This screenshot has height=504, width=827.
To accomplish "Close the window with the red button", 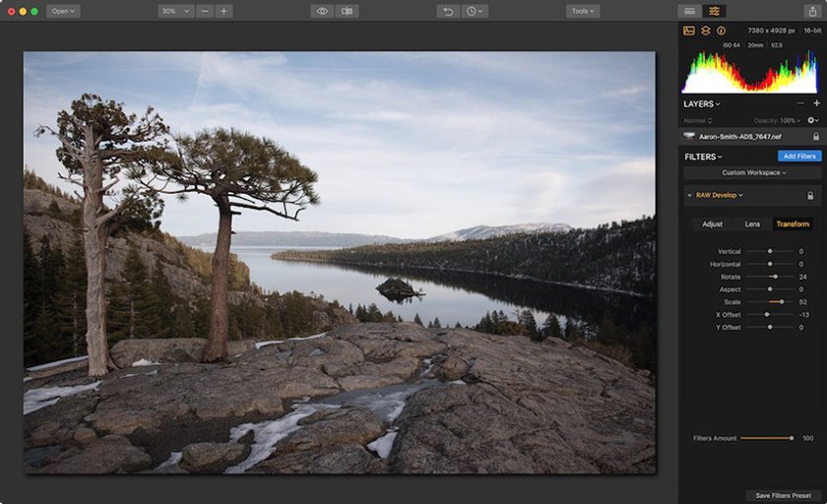I will point(11,11).
